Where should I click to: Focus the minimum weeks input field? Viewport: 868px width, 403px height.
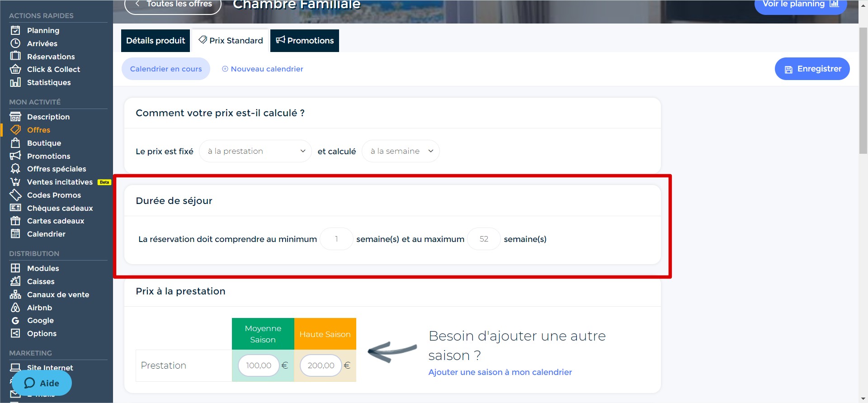(x=336, y=239)
